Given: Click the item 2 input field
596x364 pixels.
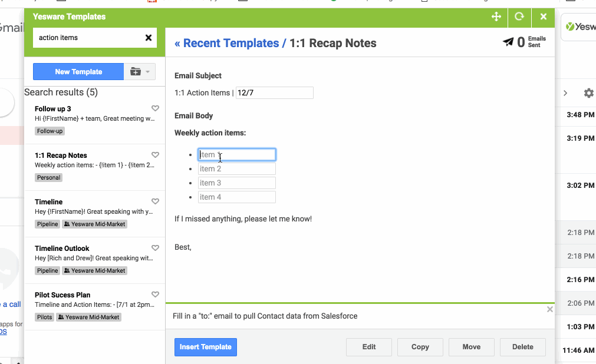Looking at the screenshot, I should point(236,169).
